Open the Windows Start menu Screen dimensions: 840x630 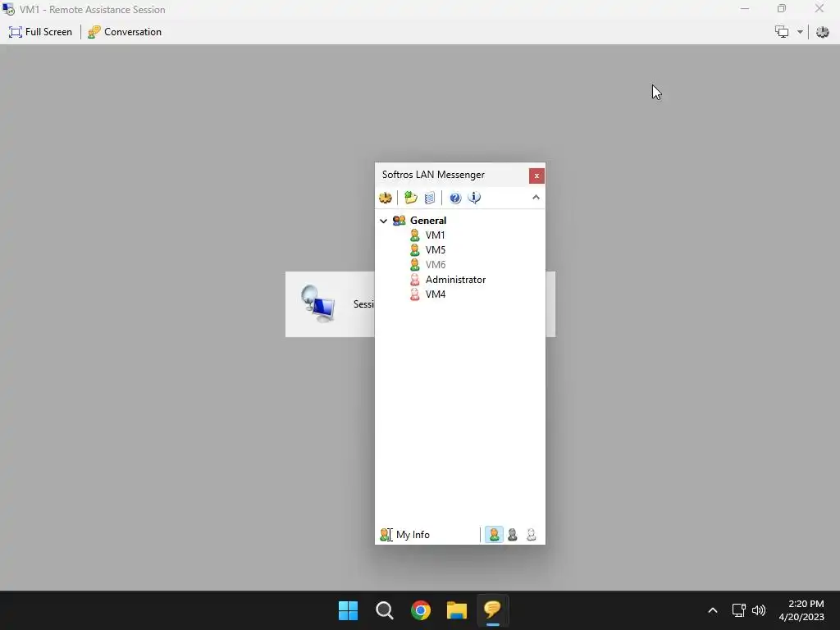[348, 610]
